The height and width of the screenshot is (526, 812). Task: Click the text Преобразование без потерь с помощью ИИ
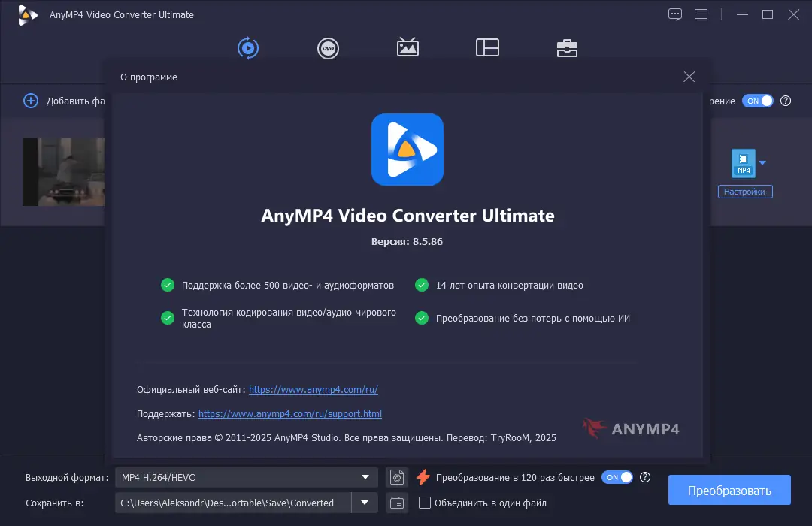click(533, 319)
